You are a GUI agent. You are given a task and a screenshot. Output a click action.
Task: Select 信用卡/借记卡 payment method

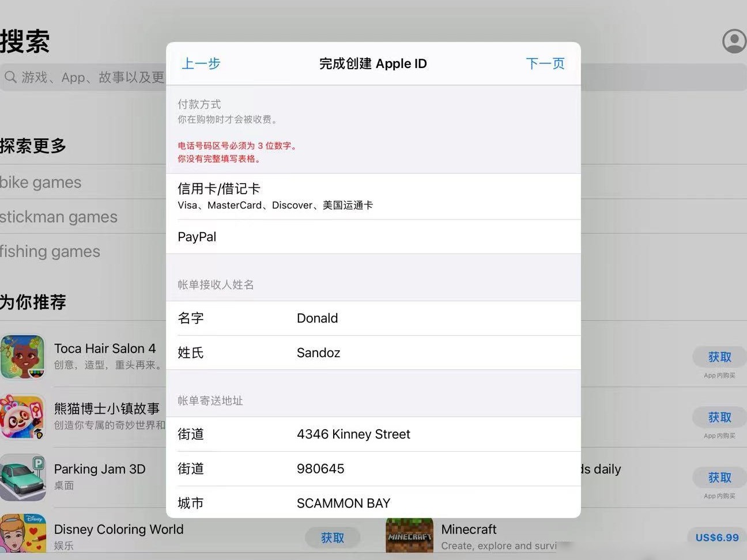pyautogui.click(x=373, y=196)
